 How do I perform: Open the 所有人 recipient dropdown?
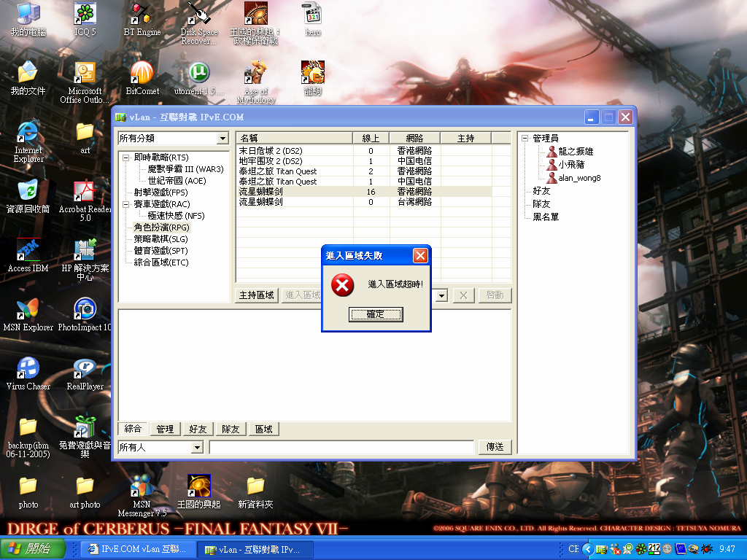click(x=197, y=448)
